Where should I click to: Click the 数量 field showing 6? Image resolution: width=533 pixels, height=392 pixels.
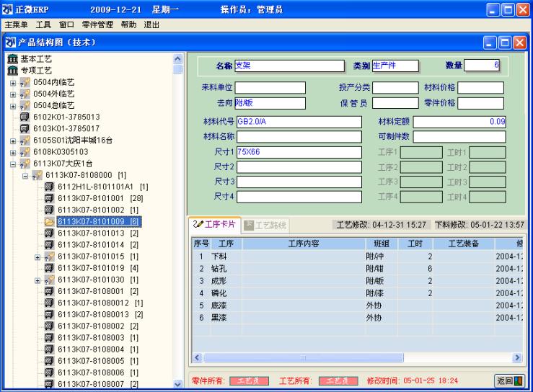point(482,66)
